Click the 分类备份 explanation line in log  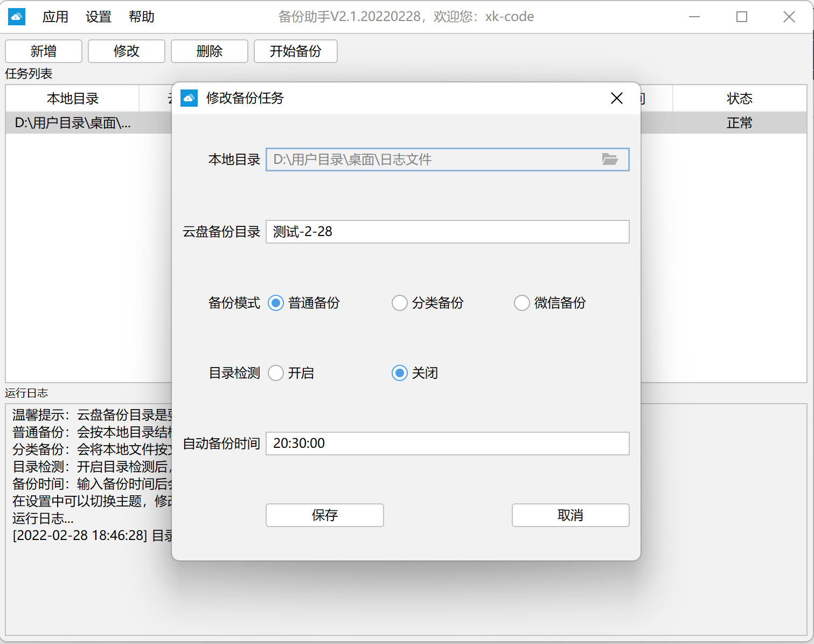92,449
